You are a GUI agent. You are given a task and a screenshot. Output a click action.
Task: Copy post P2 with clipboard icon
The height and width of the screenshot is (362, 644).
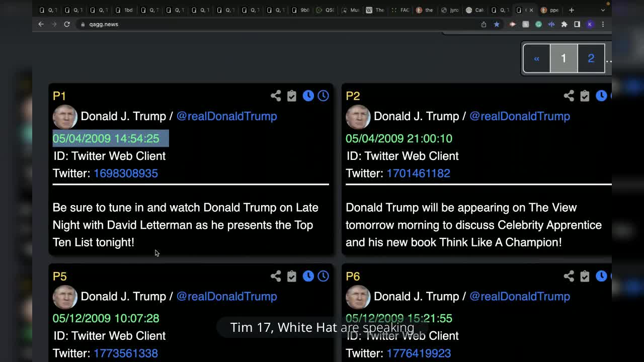(x=585, y=96)
